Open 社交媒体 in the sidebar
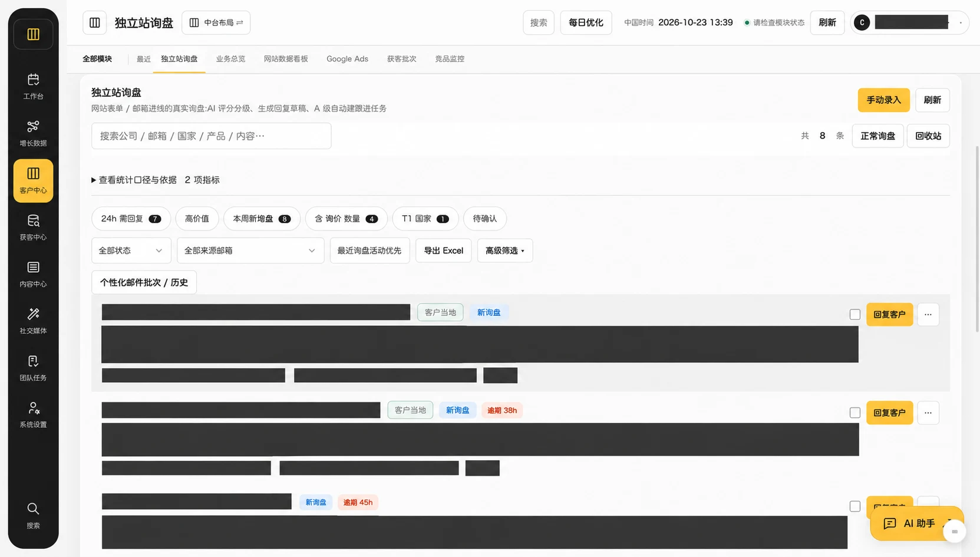The height and width of the screenshot is (557, 980). tap(33, 321)
